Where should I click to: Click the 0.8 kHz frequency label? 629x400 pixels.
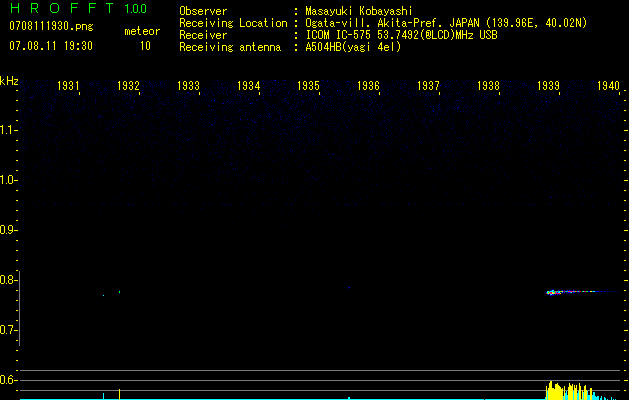tap(8, 280)
